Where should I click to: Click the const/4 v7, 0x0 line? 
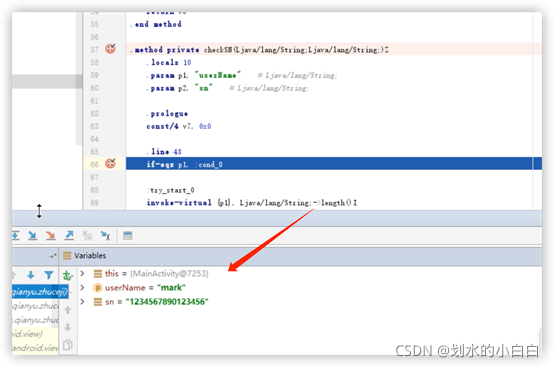pyautogui.click(x=179, y=126)
